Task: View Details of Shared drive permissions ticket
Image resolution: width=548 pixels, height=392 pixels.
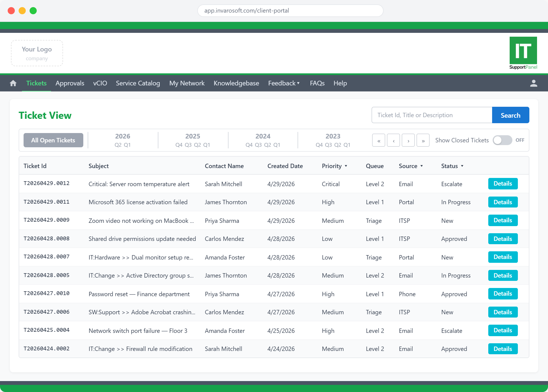Action: 503,239
